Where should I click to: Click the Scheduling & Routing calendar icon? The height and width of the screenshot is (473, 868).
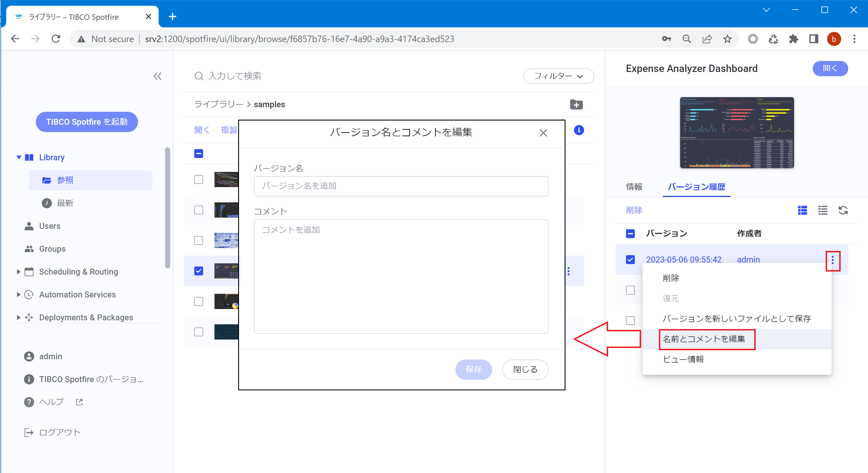pos(29,271)
